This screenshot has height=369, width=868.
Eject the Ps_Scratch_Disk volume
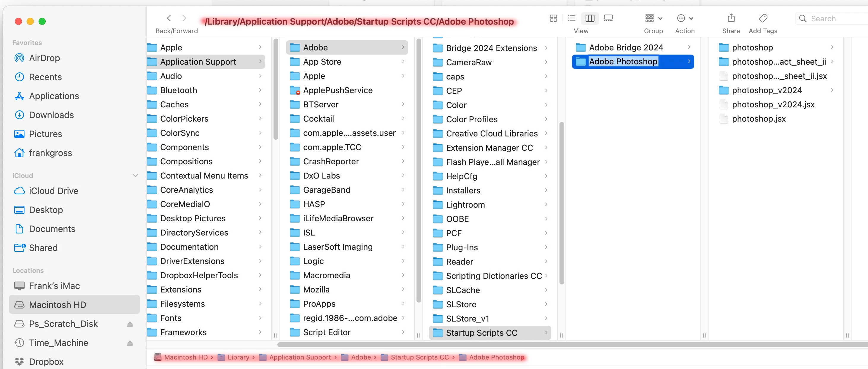[x=130, y=324]
